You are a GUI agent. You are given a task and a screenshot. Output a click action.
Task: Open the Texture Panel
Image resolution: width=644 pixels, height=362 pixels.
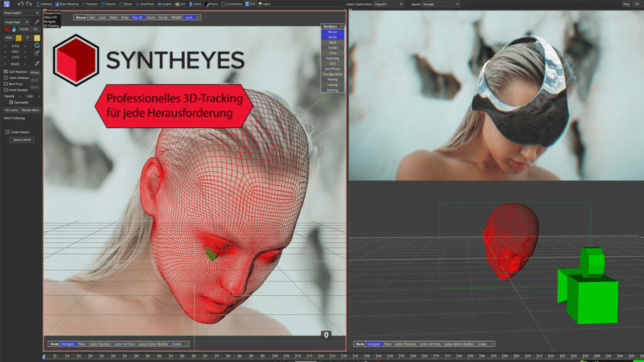pyautogui.click(x=22, y=140)
